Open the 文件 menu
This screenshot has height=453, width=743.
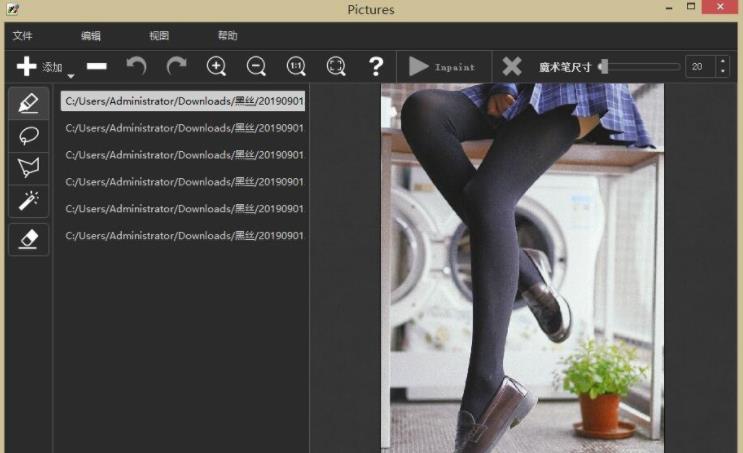point(22,36)
